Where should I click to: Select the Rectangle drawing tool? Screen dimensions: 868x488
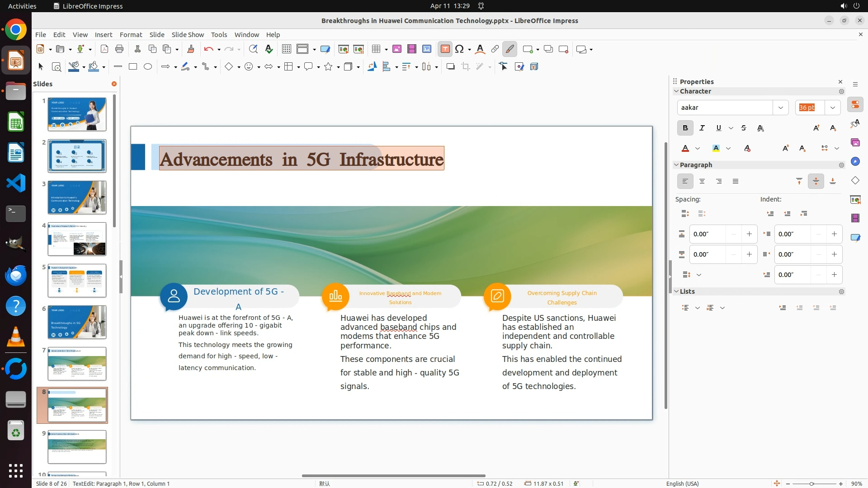132,67
